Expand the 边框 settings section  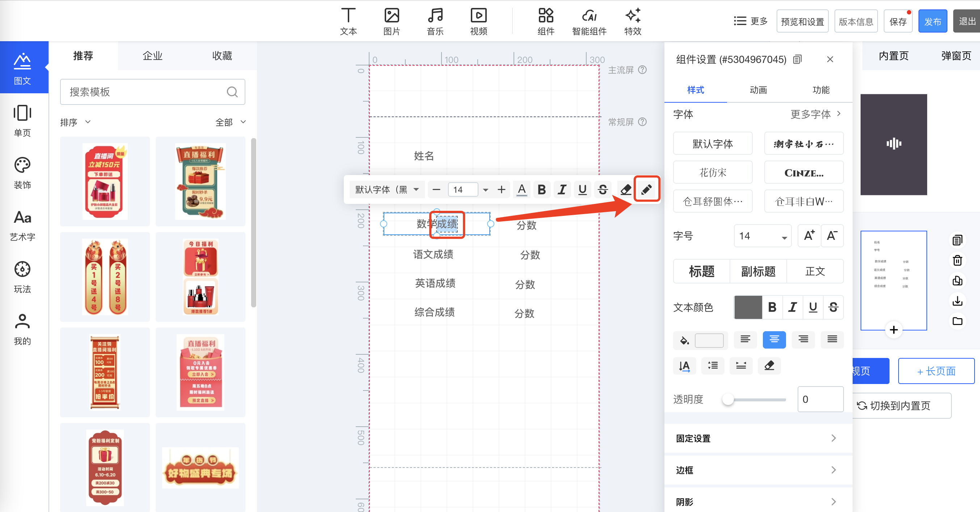pos(758,470)
